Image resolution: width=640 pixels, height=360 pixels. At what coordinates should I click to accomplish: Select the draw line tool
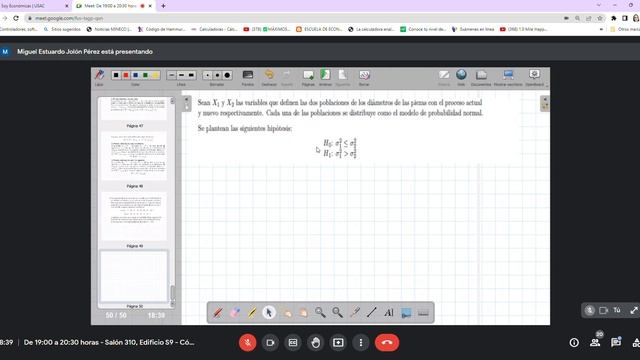[x=371, y=313]
